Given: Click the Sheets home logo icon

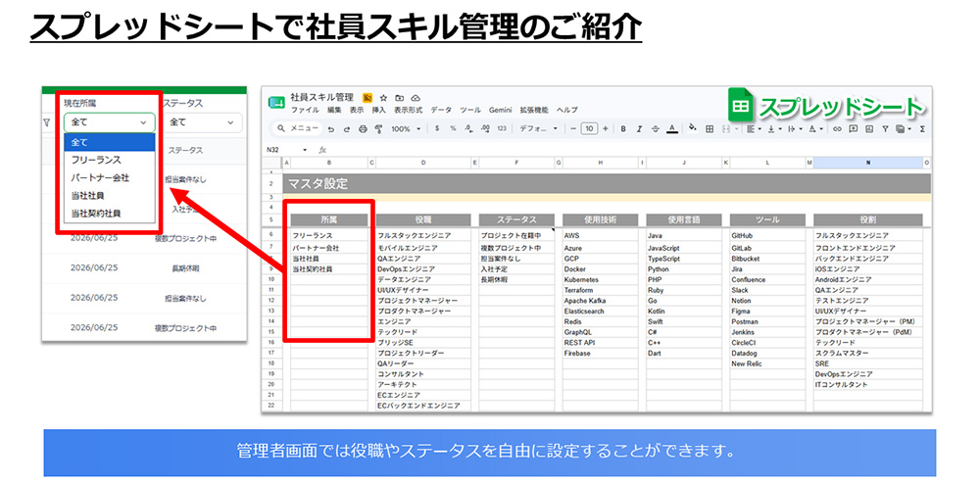Looking at the screenshot, I should pos(276,103).
